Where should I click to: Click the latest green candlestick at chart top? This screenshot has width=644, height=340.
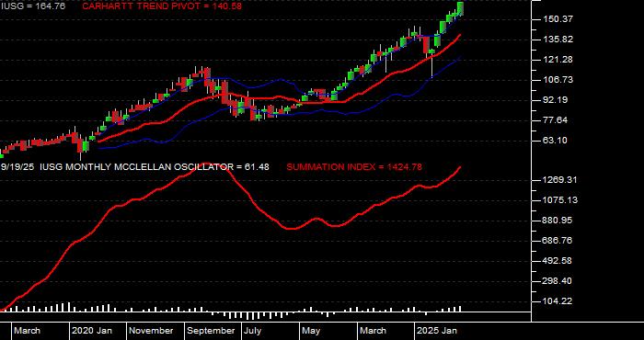pyautogui.click(x=460, y=8)
